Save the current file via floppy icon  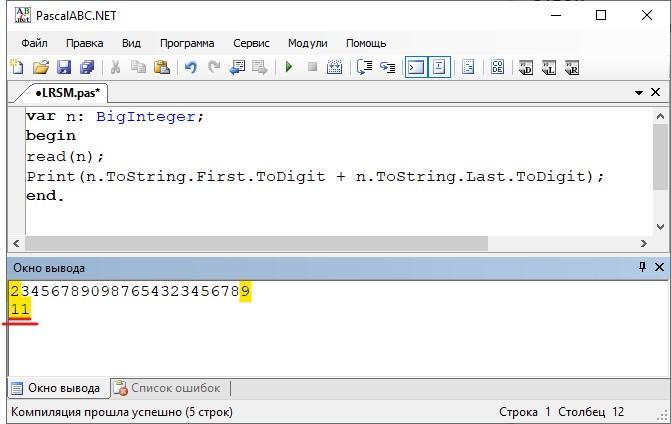pyautogui.click(x=64, y=67)
